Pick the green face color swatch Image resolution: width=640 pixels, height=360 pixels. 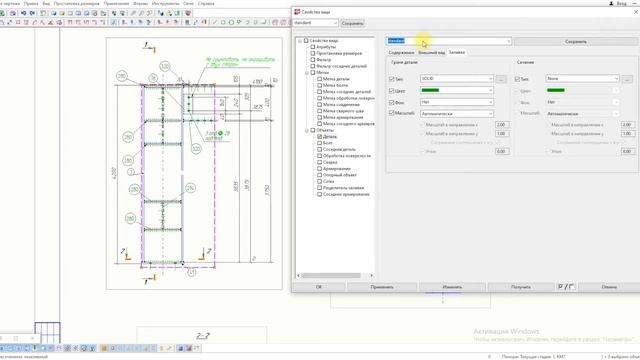click(x=430, y=90)
